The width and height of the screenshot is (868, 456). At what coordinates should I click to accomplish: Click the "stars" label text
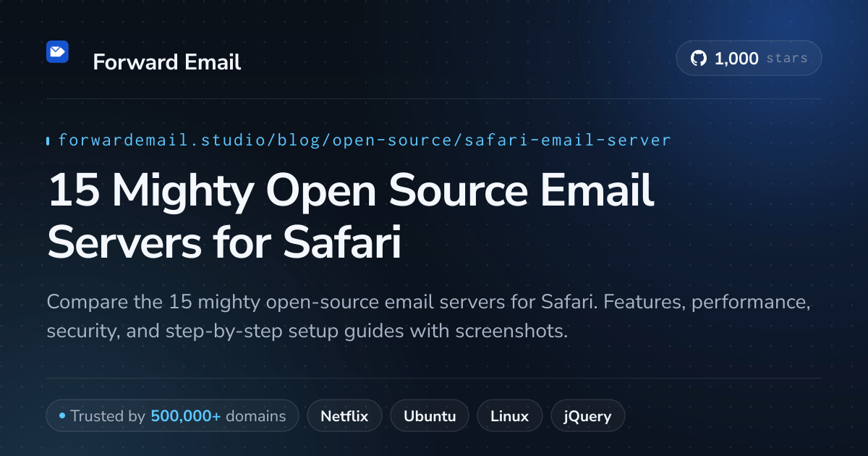coord(787,59)
